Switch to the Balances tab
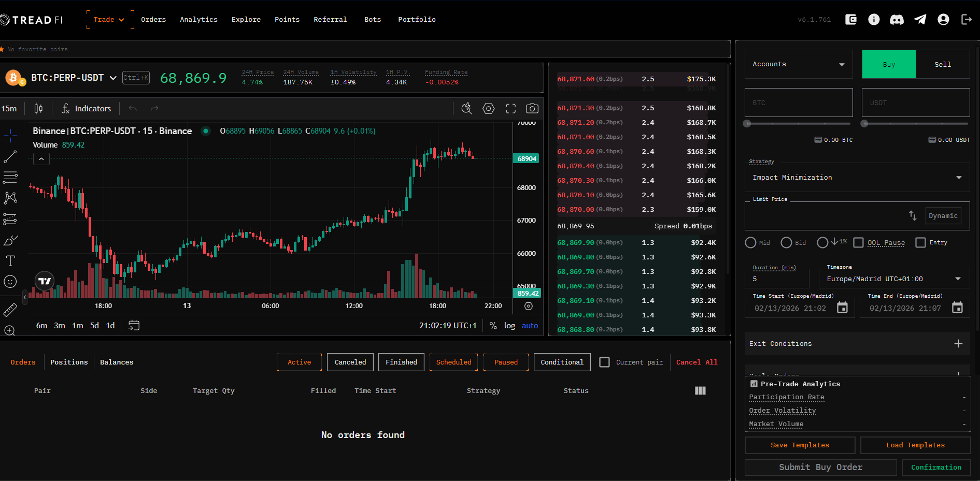The image size is (980, 481). click(117, 362)
